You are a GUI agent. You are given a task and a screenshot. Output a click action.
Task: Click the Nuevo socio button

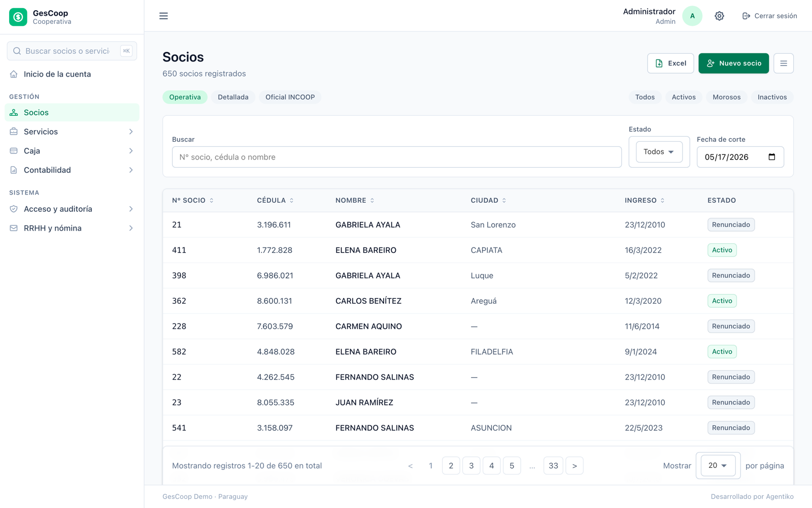coord(733,63)
